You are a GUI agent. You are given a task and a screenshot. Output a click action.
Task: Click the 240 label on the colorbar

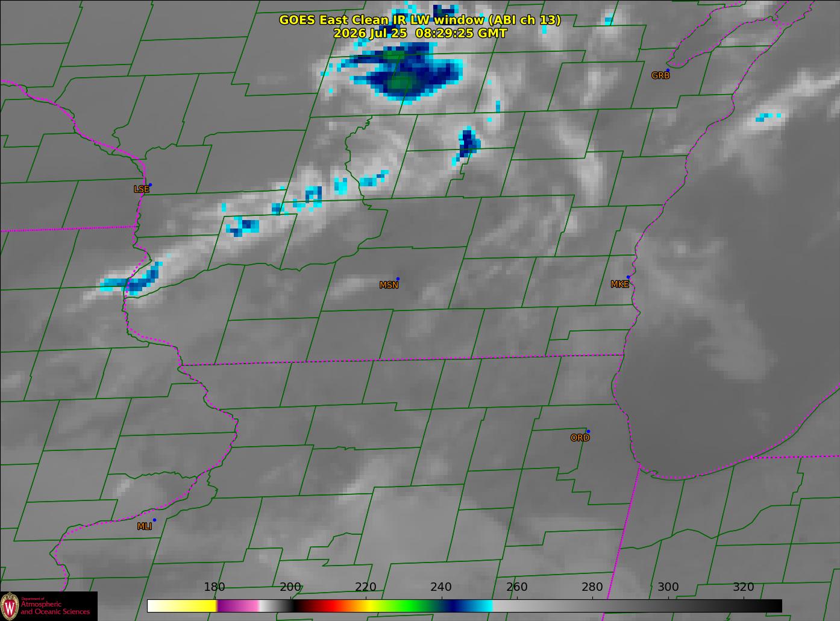(441, 587)
